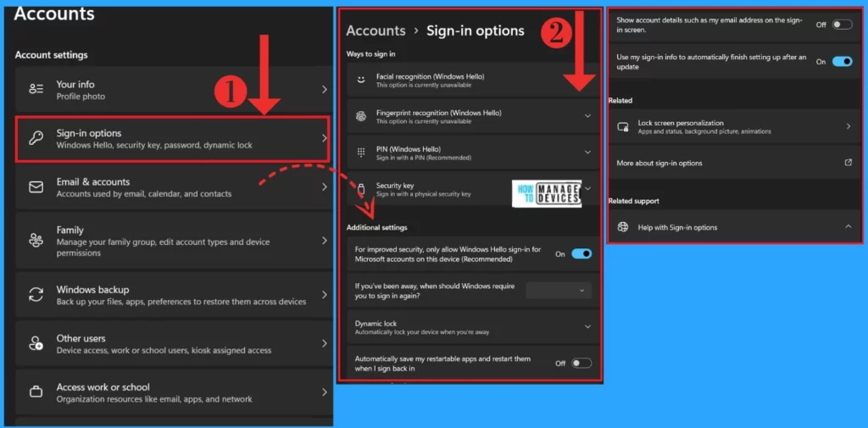Click the PIN keypad icon
Image resolution: width=868 pixels, height=428 pixels.
(x=361, y=153)
